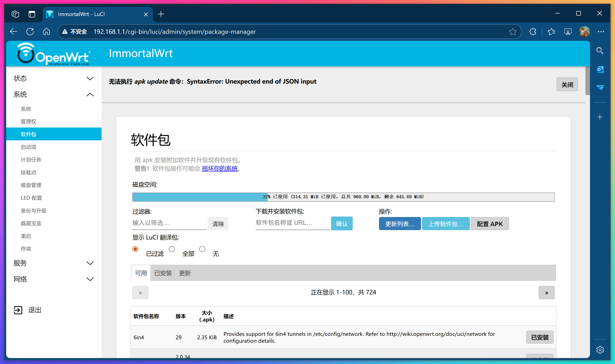
Task: Click the logout (退出) icon in sidebar
Action: 18,310
